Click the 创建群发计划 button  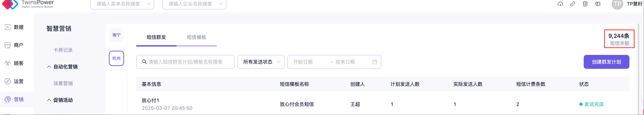(x=606, y=62)
